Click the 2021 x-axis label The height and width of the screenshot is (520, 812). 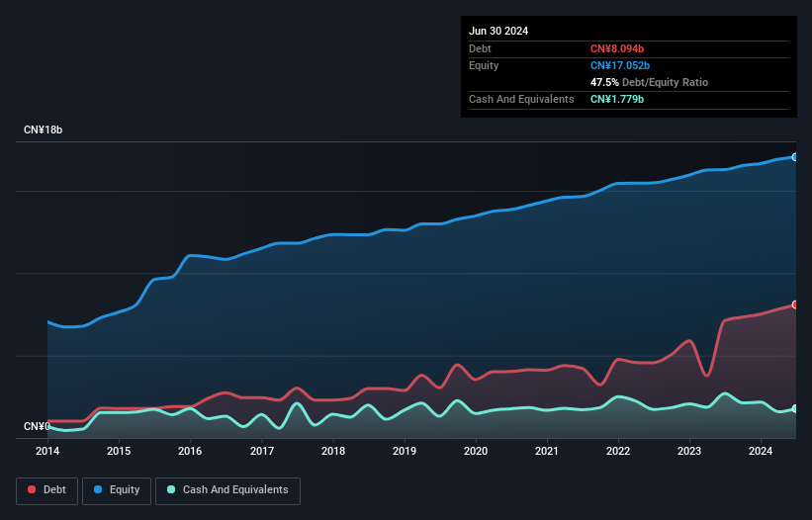pos(547,451)
